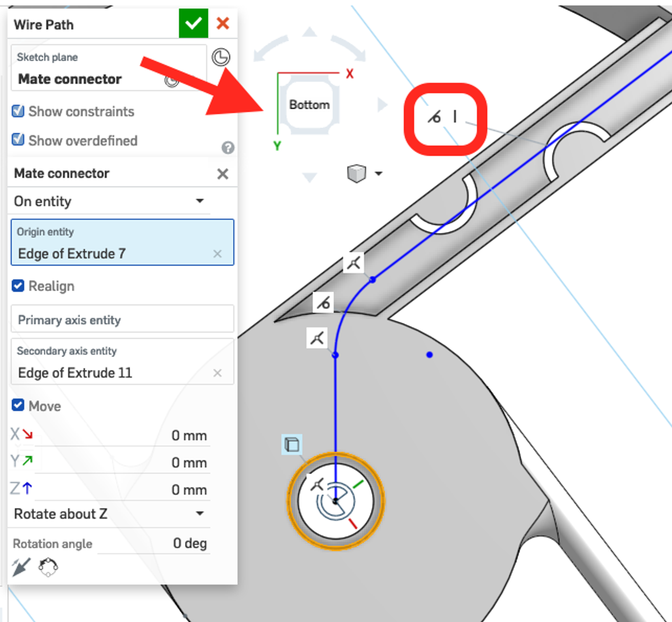Clear the Edge of Extrude 7 selection
Viewport: 672px width, 622px height.
[x=217, y=254]
